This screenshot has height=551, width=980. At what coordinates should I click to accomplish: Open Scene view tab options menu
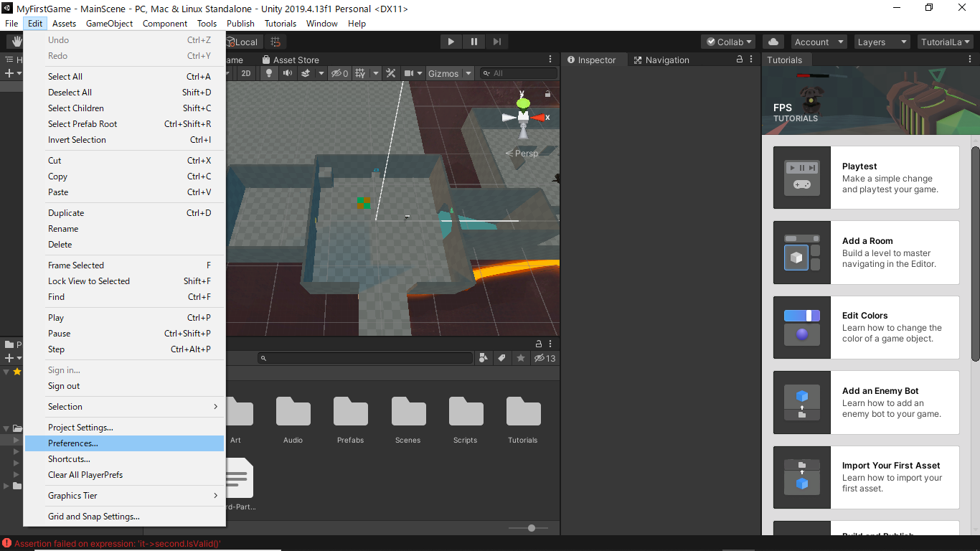point(550,60)
